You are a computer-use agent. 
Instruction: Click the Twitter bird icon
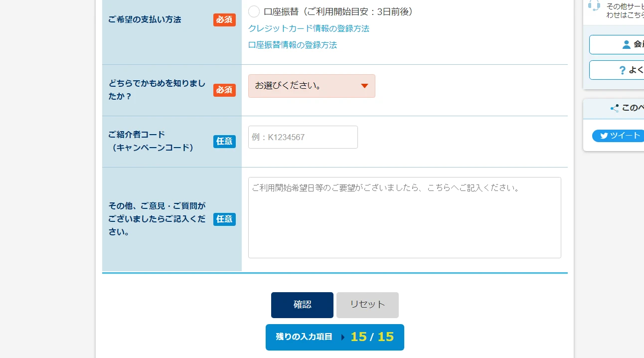(604, 136)
